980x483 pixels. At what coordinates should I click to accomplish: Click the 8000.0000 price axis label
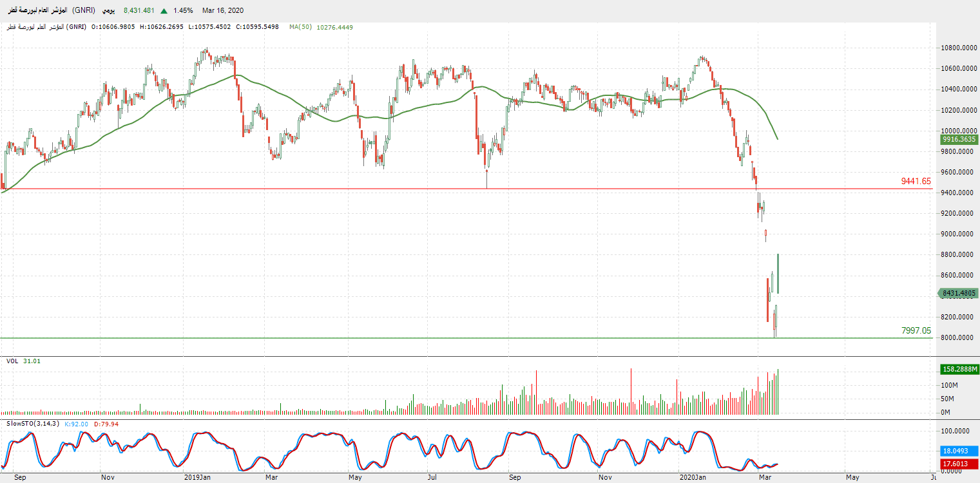pyautogui.click(x=958, y=337)
